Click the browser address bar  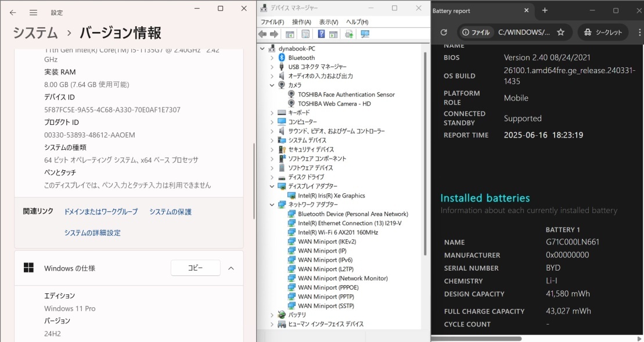523,32
